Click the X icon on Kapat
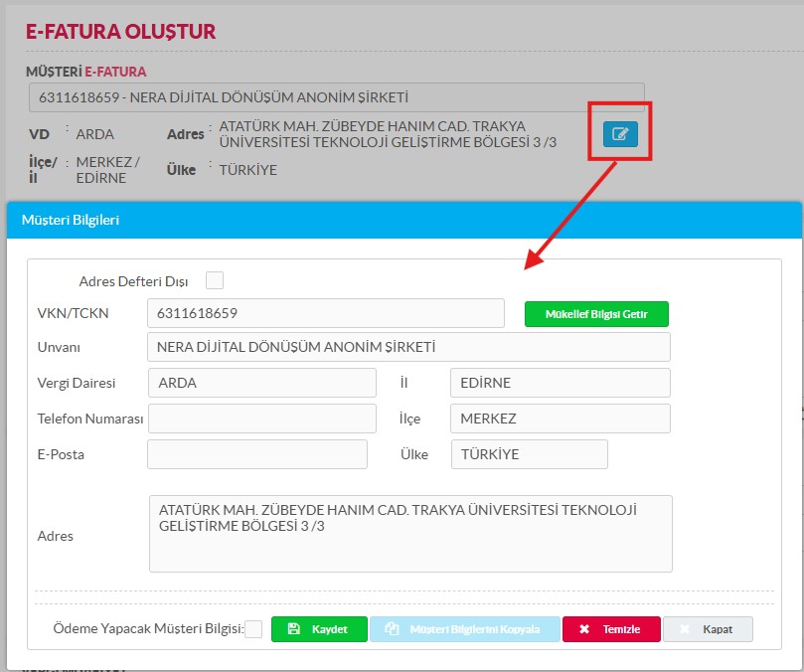Viewport: 804px width, 672px height. [x=685, y=629]
